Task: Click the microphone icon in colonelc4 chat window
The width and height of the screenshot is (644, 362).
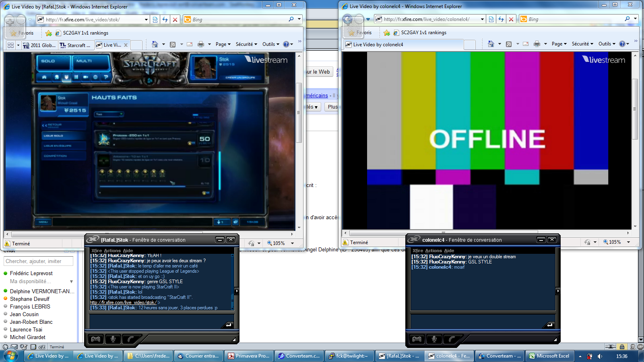Action: coord(434,339)
